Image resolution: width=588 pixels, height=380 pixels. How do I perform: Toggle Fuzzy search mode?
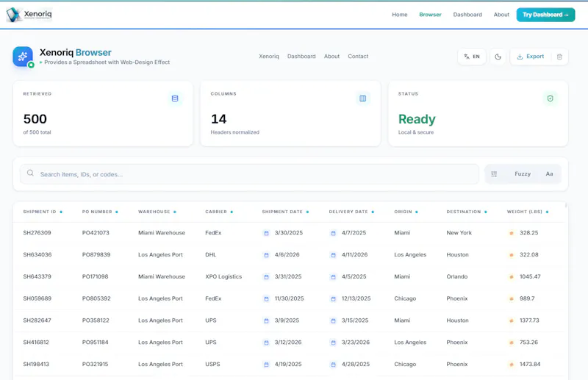[523, 174]
